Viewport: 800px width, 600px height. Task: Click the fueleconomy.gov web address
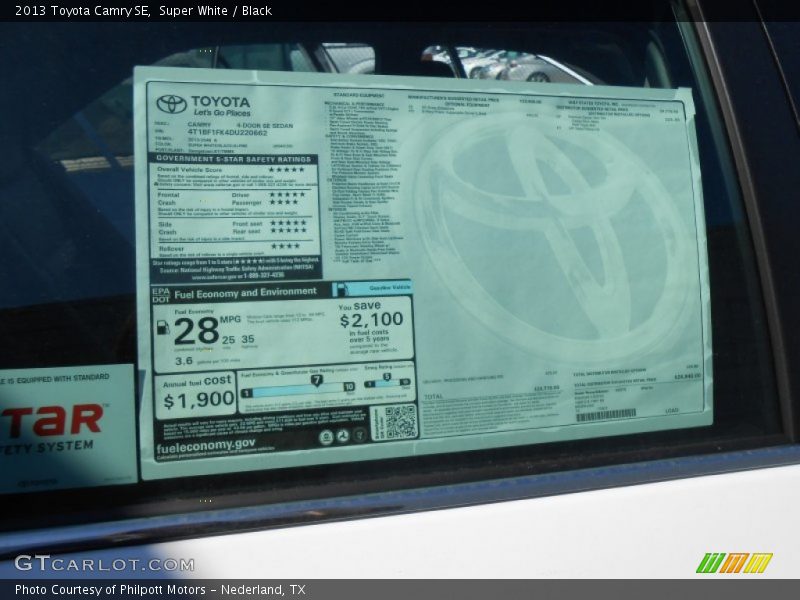point(206,447)
